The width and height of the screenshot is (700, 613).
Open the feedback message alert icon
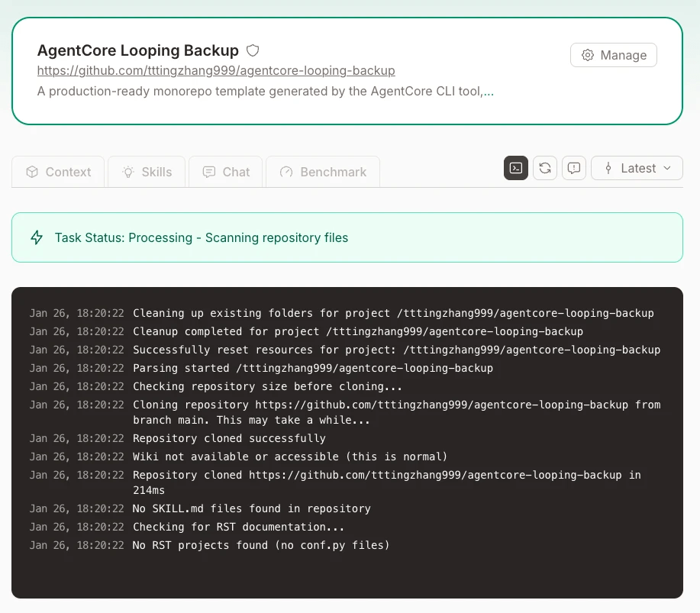[574, 168]
